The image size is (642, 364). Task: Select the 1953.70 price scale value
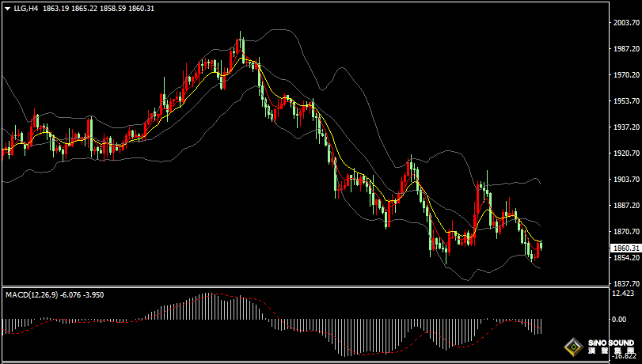(626, 101)
